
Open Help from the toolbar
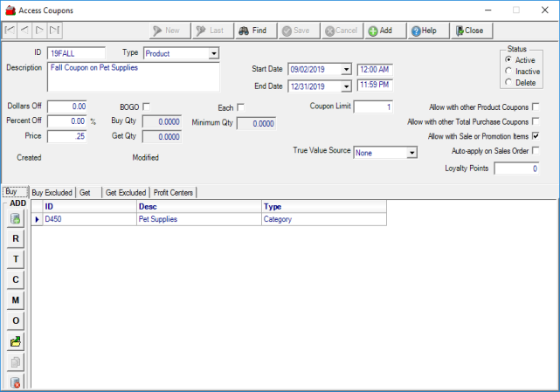click(x=424, y=31)
